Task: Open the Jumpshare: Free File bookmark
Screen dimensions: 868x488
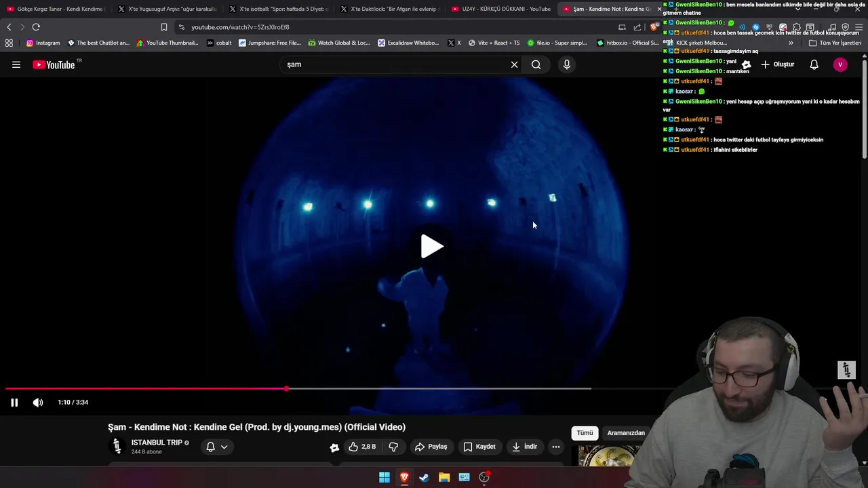Action: coord(270,43)
